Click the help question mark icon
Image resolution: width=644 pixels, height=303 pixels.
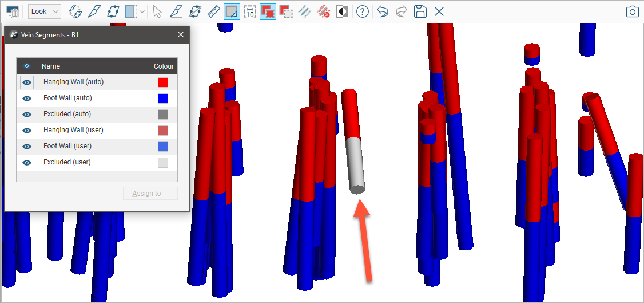tap(362, 11)
